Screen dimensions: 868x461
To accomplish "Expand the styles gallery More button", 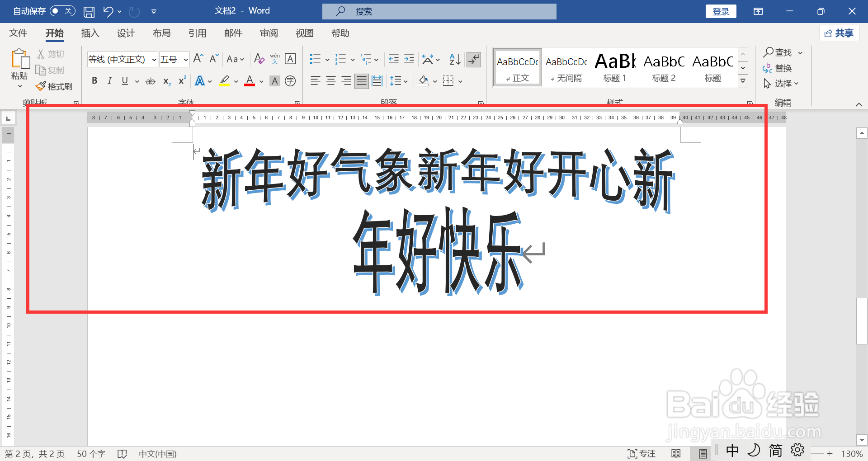I will pyautogui.click(x=743, y=81).
